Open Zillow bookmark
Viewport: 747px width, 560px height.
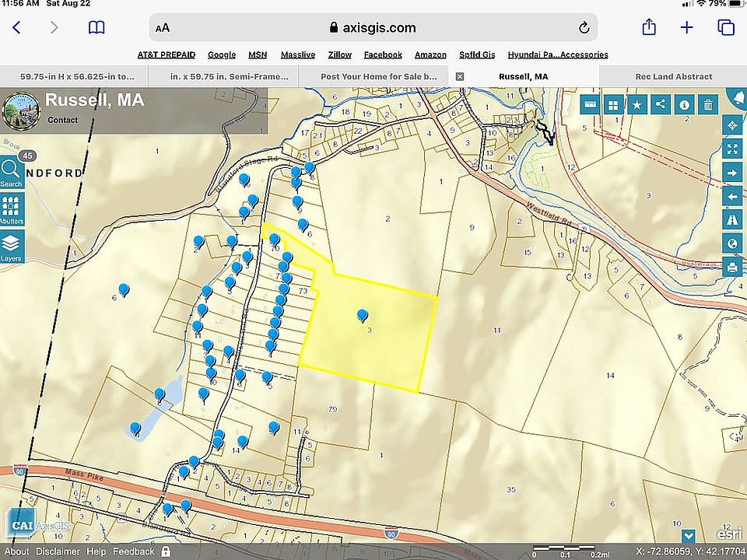tap(340, 54)
